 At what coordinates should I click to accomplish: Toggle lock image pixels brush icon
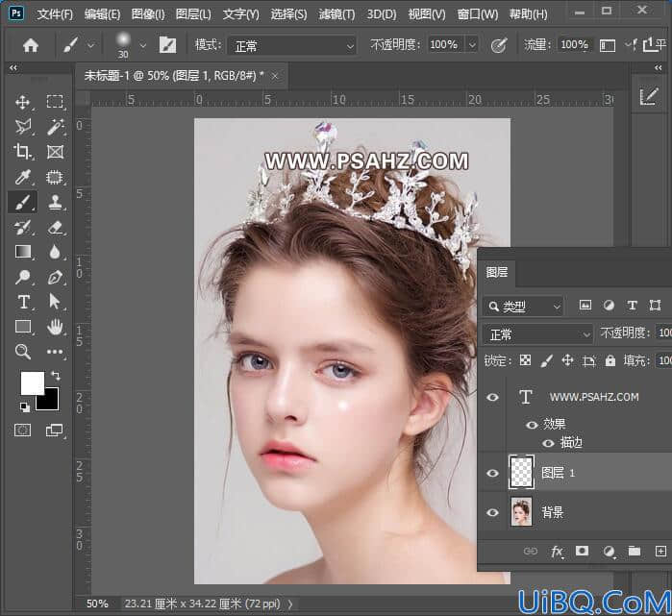coord(546,360)
